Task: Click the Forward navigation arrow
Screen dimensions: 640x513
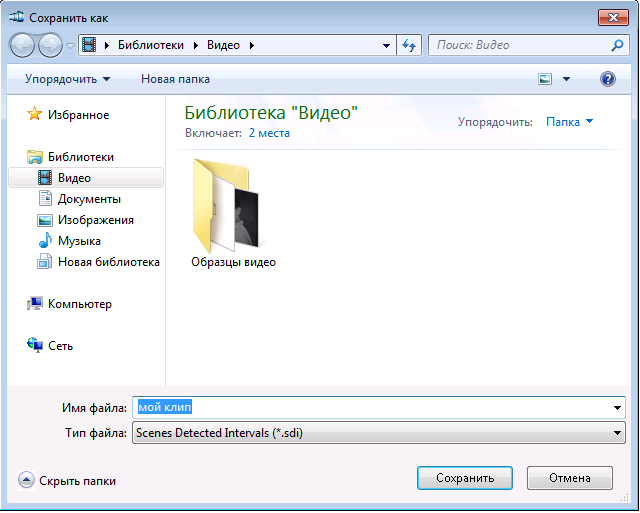Action: (50, 45)
